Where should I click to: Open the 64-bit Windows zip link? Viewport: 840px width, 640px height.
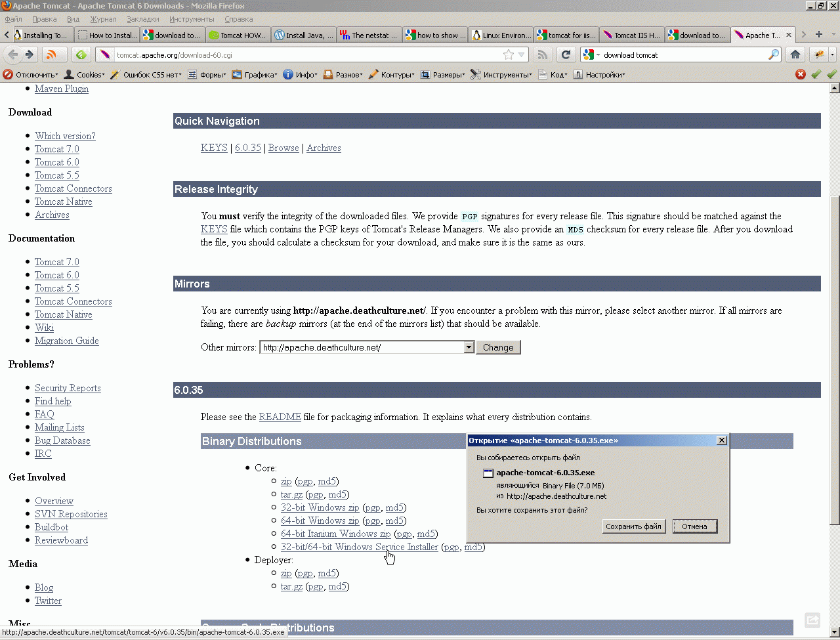point(320,521)
